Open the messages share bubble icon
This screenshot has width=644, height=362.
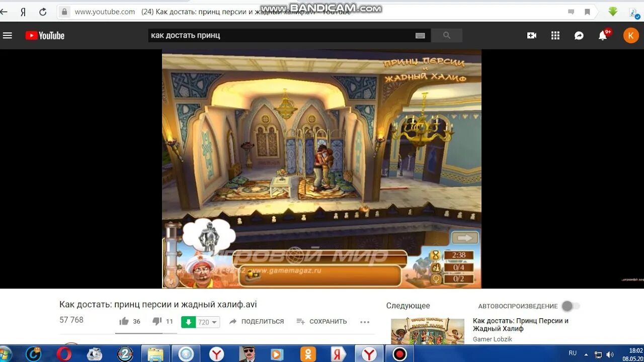point(579,35)
